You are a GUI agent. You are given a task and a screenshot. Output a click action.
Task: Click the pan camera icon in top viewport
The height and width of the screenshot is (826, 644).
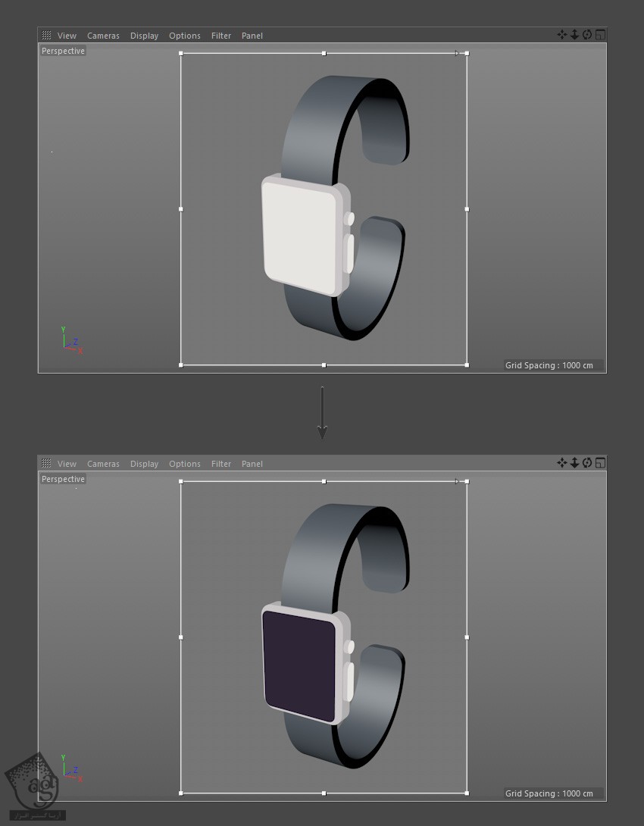[x=562, y=35]
